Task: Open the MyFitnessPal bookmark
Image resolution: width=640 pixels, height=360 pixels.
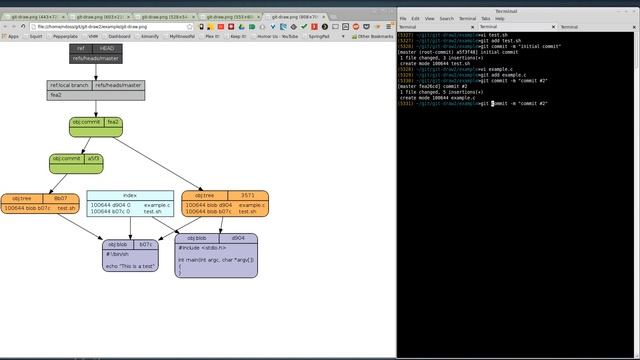Action: pyautogui.click(x=179, y=36)
